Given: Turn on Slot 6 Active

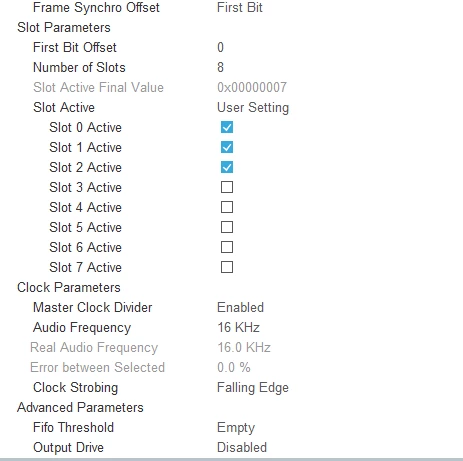Looking at the screenshot, I should coord(227,247).
